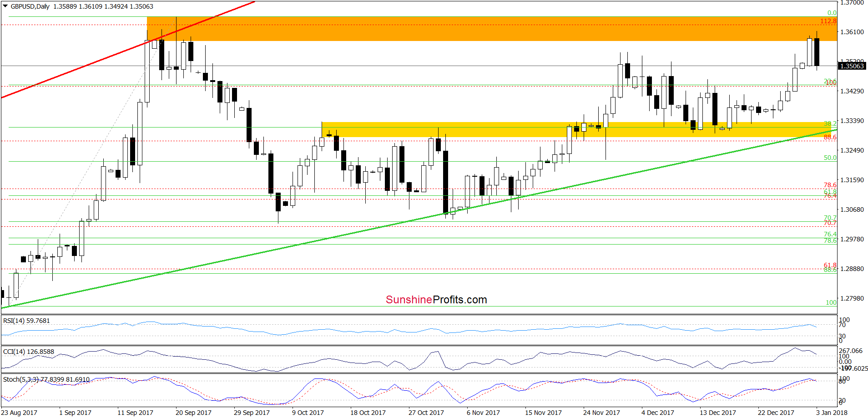Click the 1.34290 price axis label
Image resolution: width=868 pixels, height=419 pixels.
(x=852, y=91)
